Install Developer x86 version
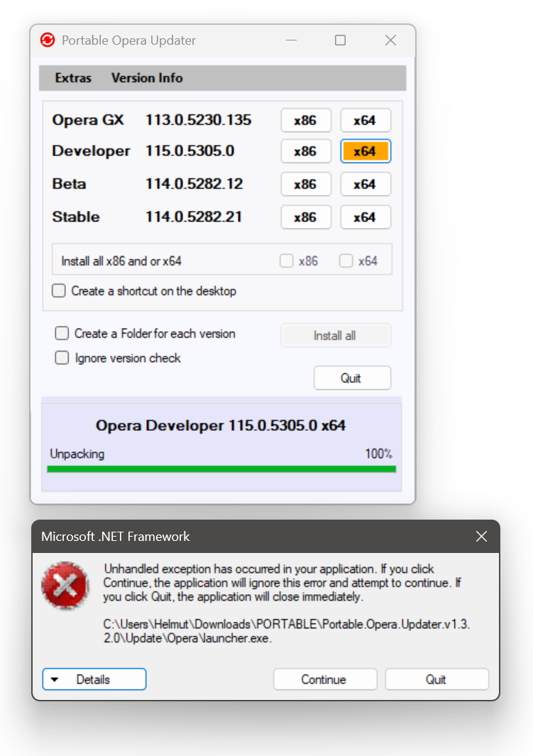Viewport: 533px width, 756px height. coord(306,151)
